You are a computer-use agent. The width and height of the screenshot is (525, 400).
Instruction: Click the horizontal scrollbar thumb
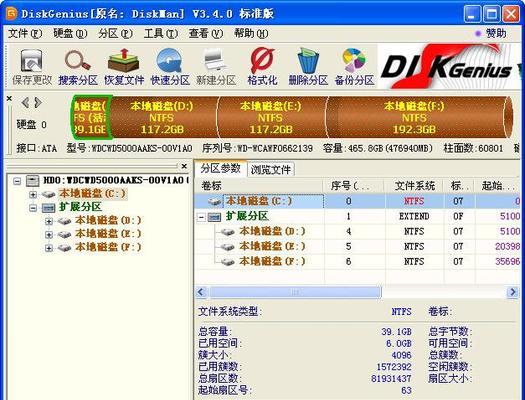click(296, 292)
